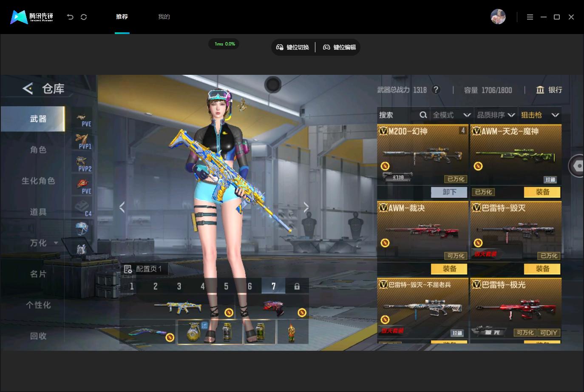Screen dimensions: 584x392
Task: Click the helmet equipment icon
Action: 82,229
